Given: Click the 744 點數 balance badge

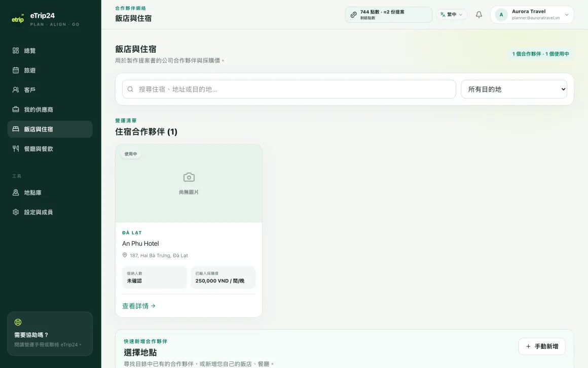Looking at the screenshot, I should 388,15.
